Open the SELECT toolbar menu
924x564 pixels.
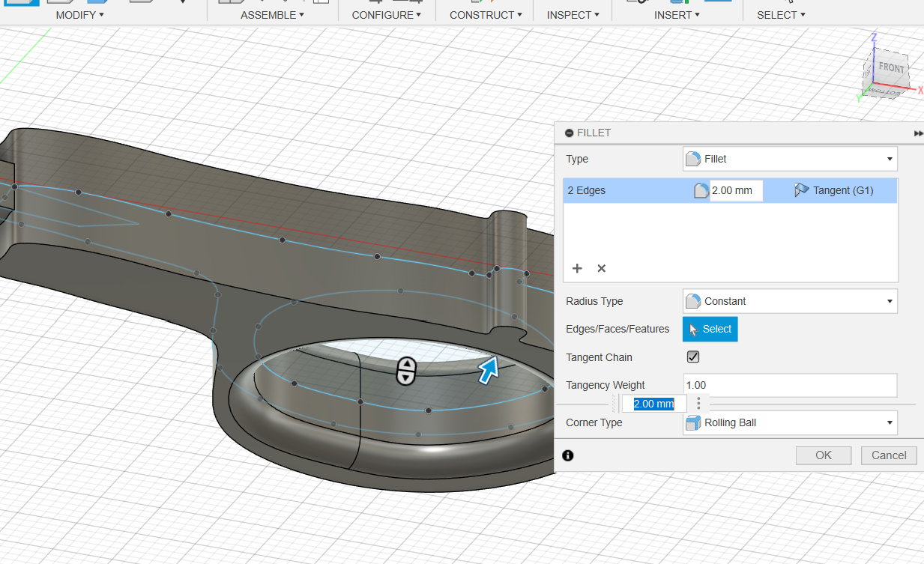tap(781, 15)
